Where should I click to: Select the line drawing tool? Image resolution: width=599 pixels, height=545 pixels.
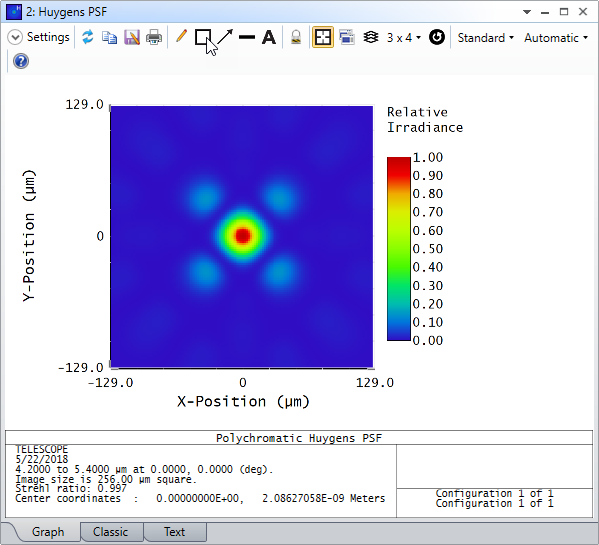click(x=247, y=37)
